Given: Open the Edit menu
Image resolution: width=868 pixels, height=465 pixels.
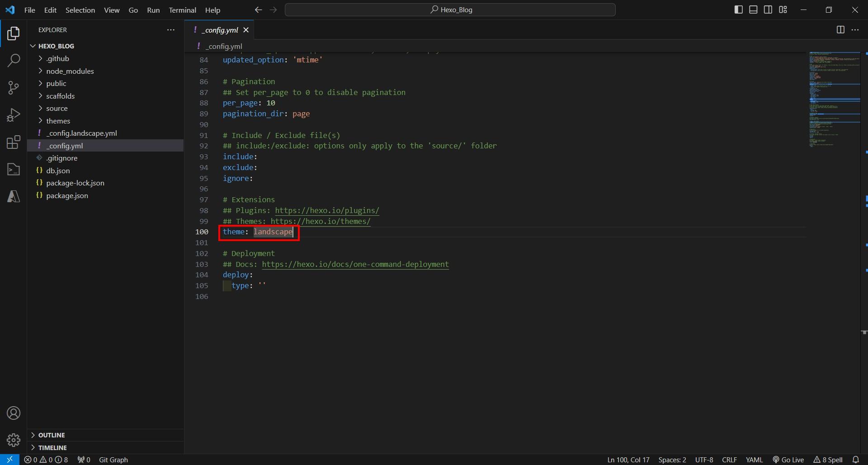Looking at the screenshot, I should 50,10.
